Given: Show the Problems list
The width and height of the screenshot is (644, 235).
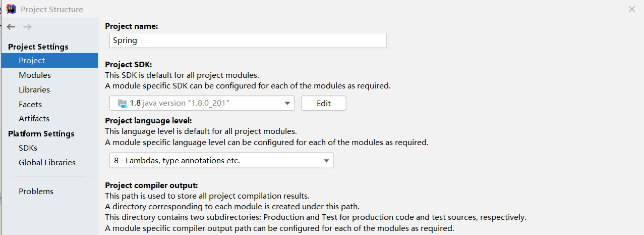Looking at the screenshot, I should [x=36, y=192].
